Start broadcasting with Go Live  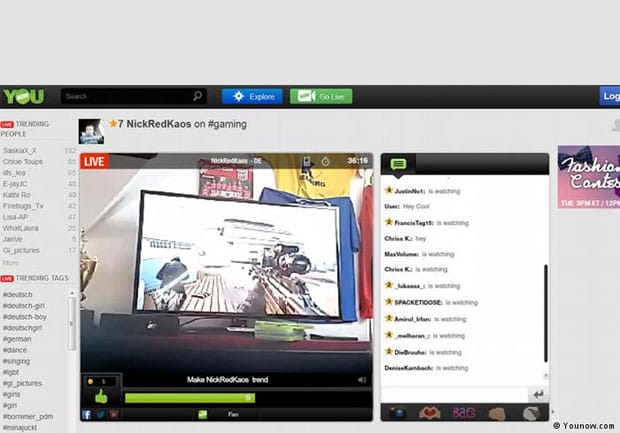coord(321,96)
